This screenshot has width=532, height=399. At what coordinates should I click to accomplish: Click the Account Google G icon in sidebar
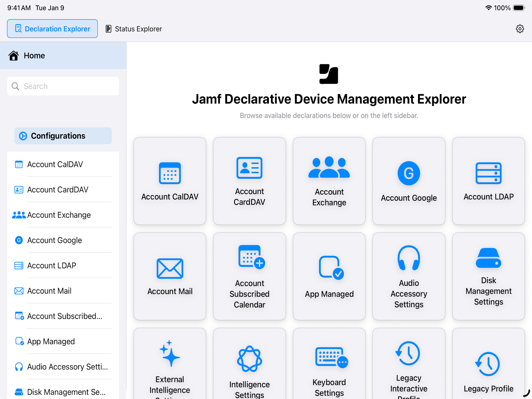pyautogui.click(x=19, y=240)
